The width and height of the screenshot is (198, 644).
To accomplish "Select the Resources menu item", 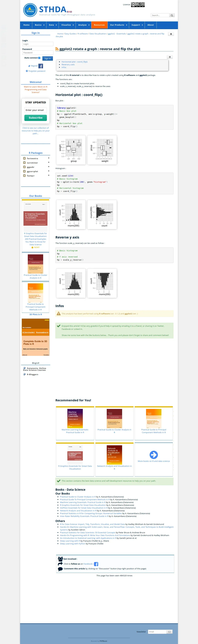I will click(99, 25).
